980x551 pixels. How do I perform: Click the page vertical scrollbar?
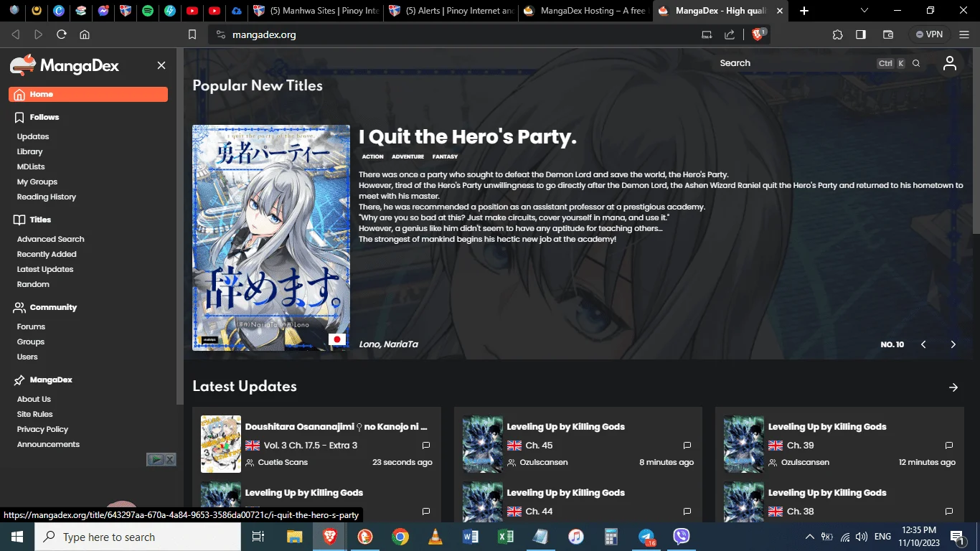[976, 140]
